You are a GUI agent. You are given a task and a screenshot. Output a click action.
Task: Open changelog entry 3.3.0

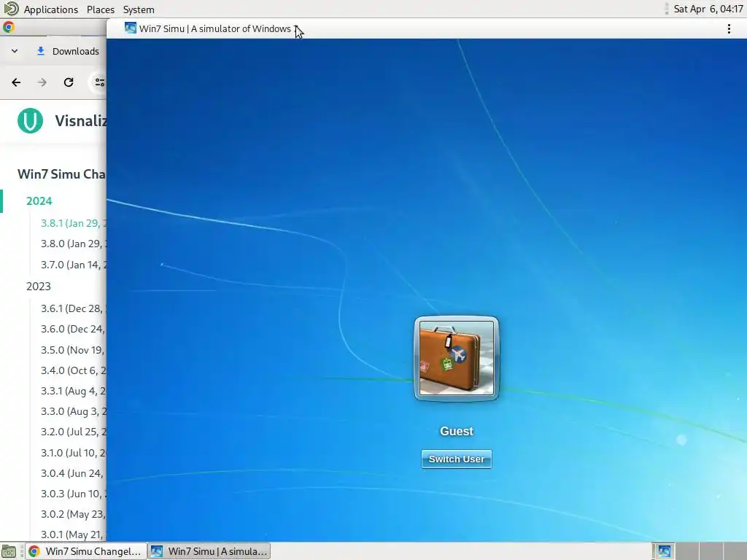[74, 411]
